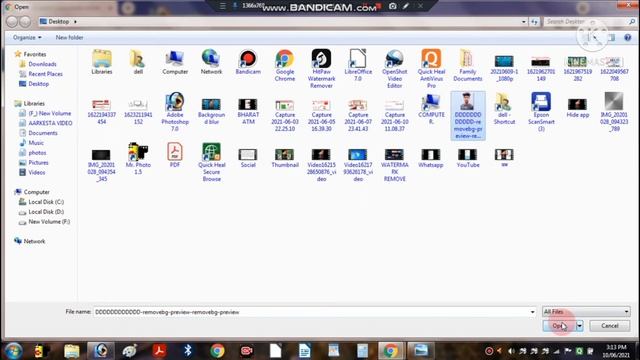The width and height of the screenshot is (640, 360).
Task: Select the Social file
Action: tap(248, 158)
